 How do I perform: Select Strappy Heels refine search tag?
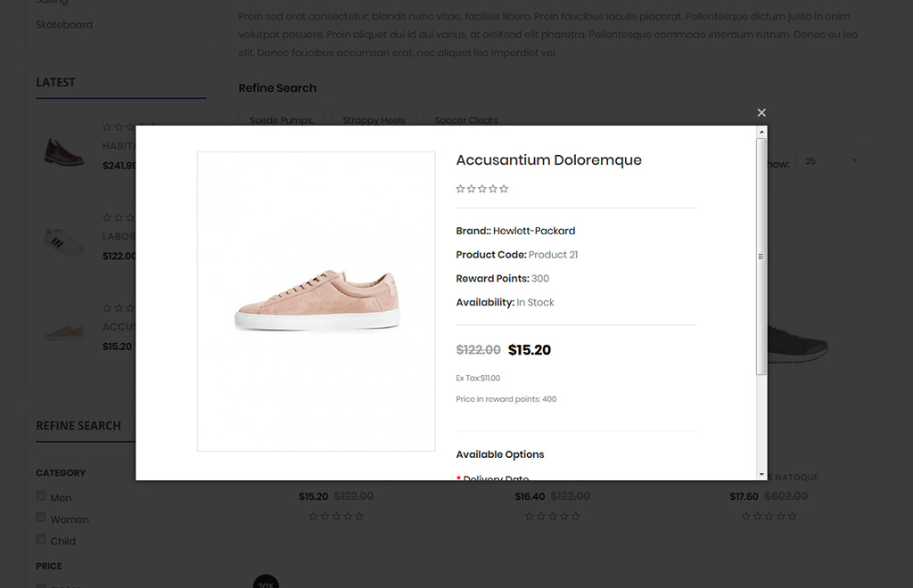(374, 119)
